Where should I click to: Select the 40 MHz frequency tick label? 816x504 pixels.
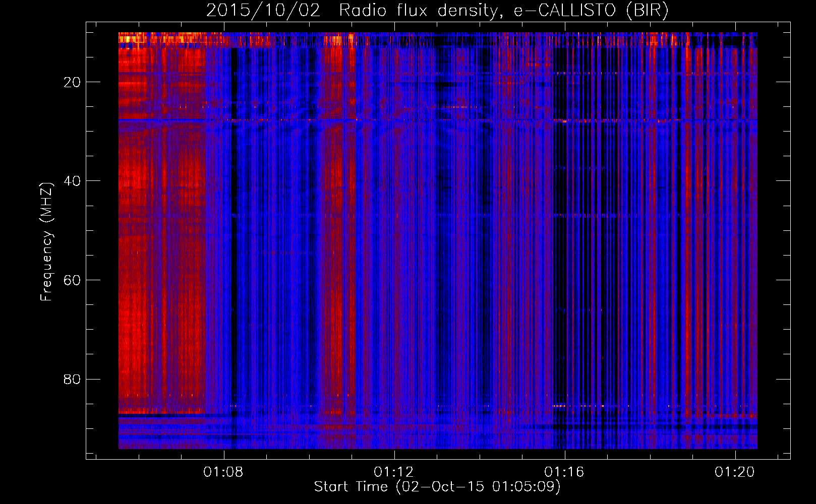point(72,181)
